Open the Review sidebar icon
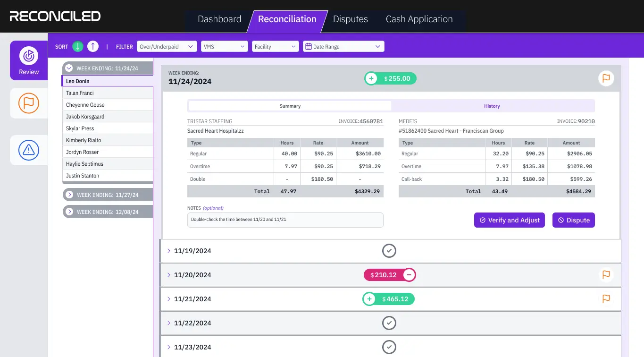This screenshot has height=357, width=644. point(29,60)
